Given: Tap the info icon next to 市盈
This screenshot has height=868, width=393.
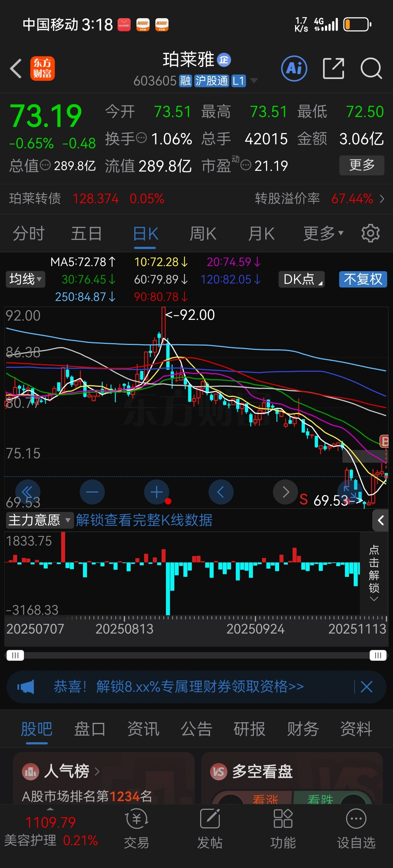Looking at the screenshot, I should (x=246, y=165).
